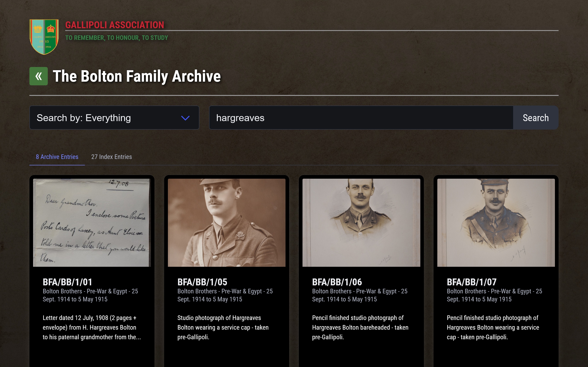Click the hargreaves search text field
Viewport: 588px width, 367px height.
[361, 118]
